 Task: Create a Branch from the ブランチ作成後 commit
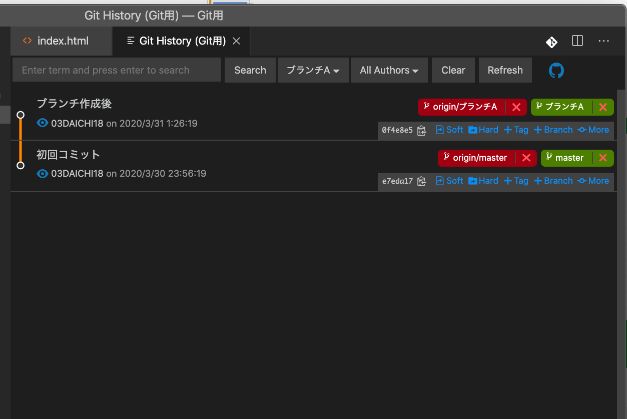click(x=553, y=130)
